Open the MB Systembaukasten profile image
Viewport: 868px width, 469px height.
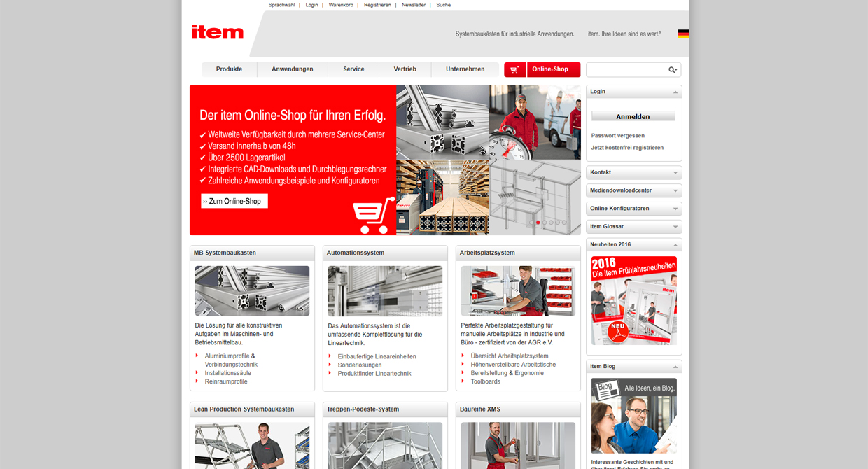[252, 290]
